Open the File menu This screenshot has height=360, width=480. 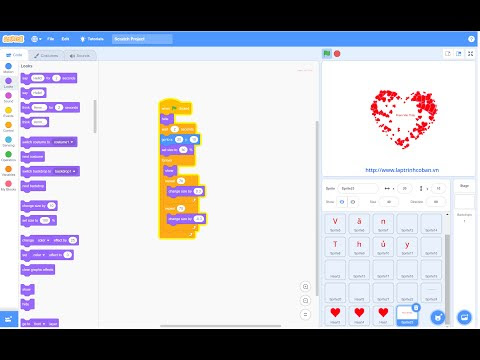pos(50,39)
